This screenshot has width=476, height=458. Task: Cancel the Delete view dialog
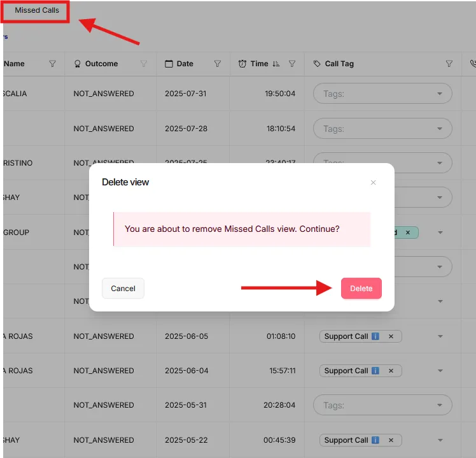pos(123,288)
